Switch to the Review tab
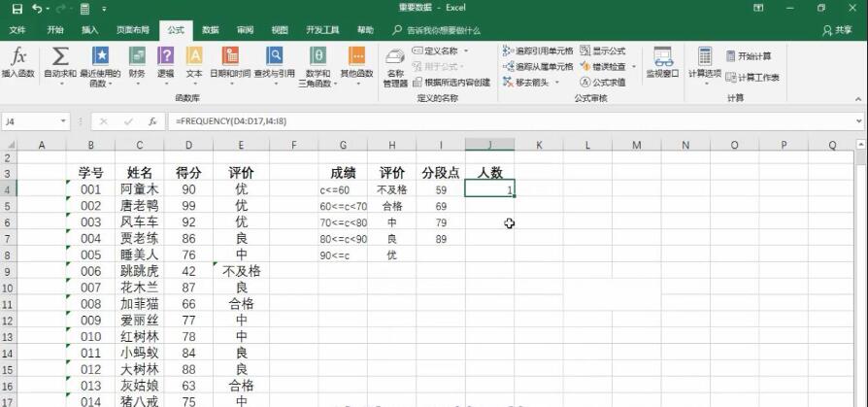 246,30
